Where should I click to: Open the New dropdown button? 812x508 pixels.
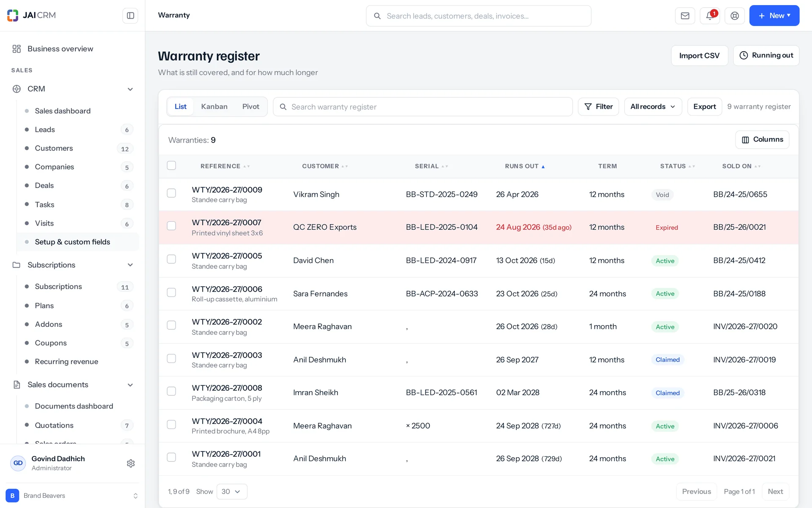point(774,16)
